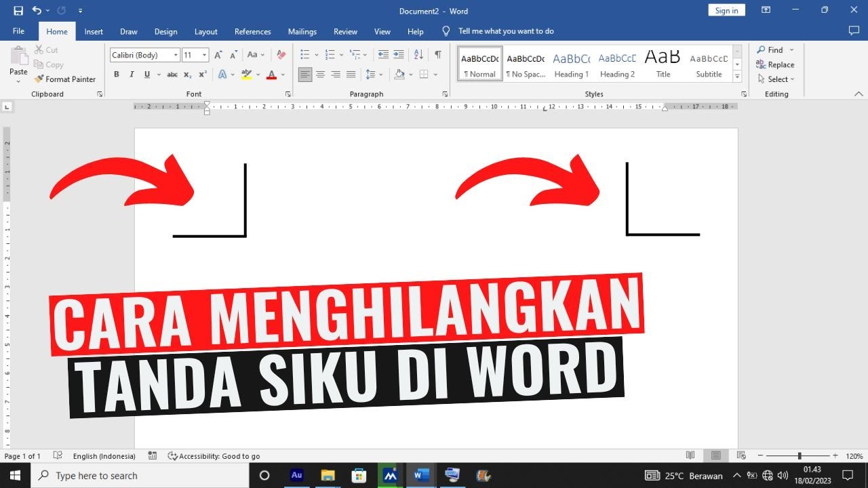Viewport: 868px width, 488px height.
Task: Center align the paragraph
Action: (321, 75)
